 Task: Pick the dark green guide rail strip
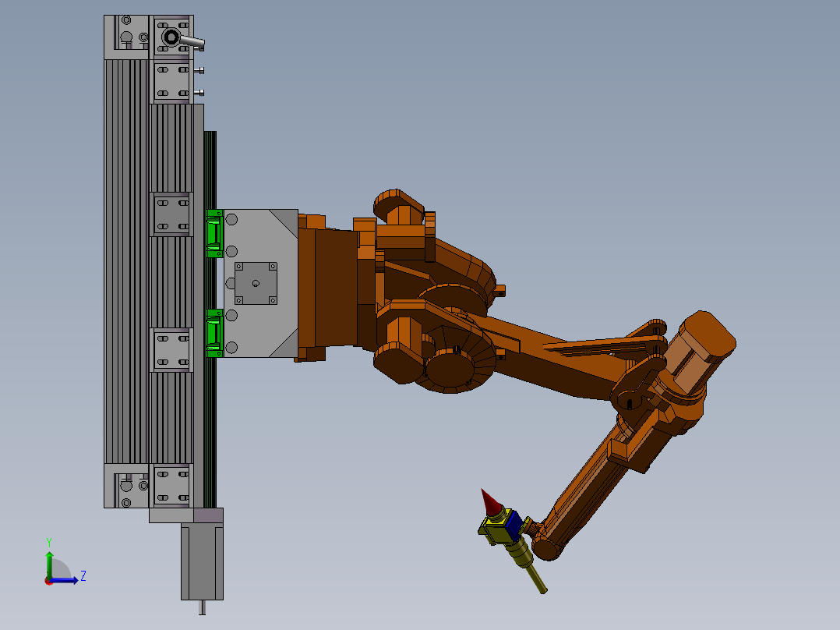pyautogui.click(x=210, y=319)
